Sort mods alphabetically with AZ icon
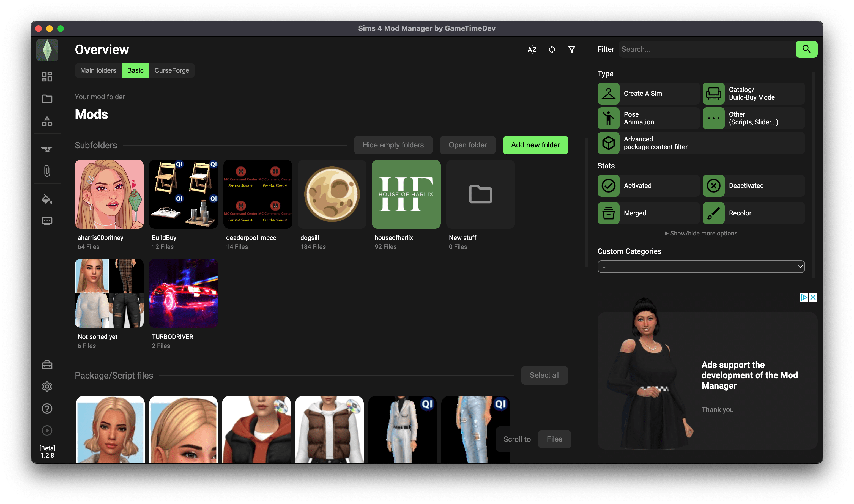The width and height of the screenshot is (854, 504). coord(532,50)
